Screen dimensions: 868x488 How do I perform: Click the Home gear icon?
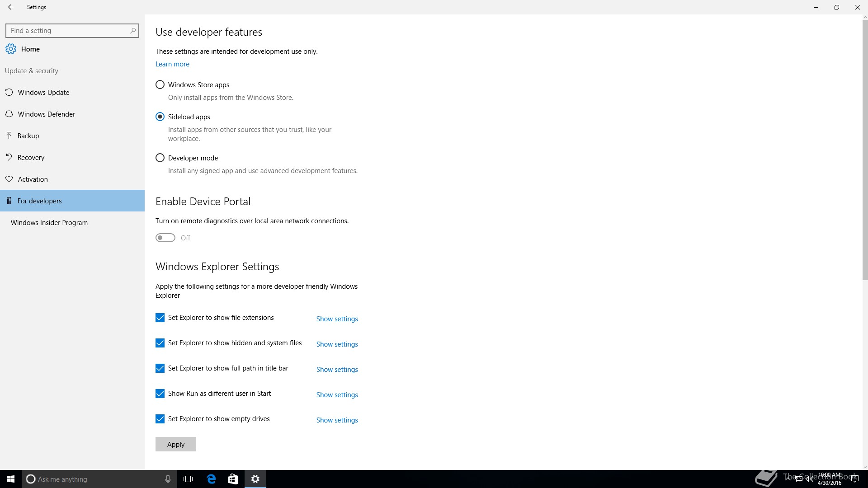[x=11, y=49]
